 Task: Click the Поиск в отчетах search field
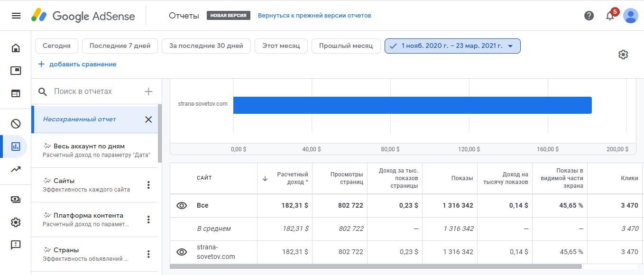pyautogui.click(x=95, y=92)
